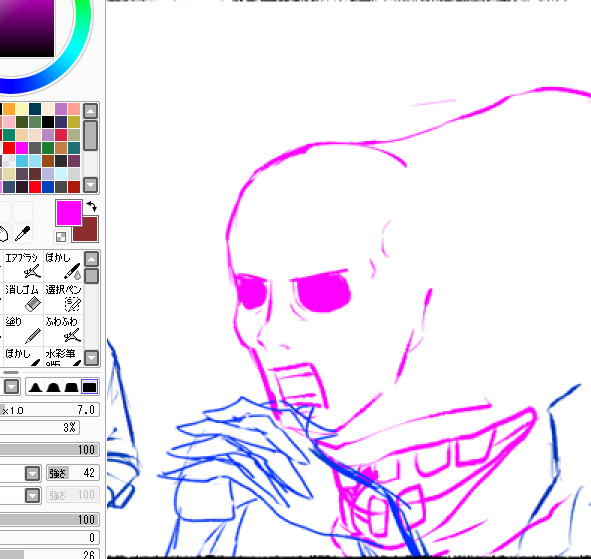Select the ふわふわ soft airbrush tool
Viewport: 591px width, 559px height.
coord(63,330)
